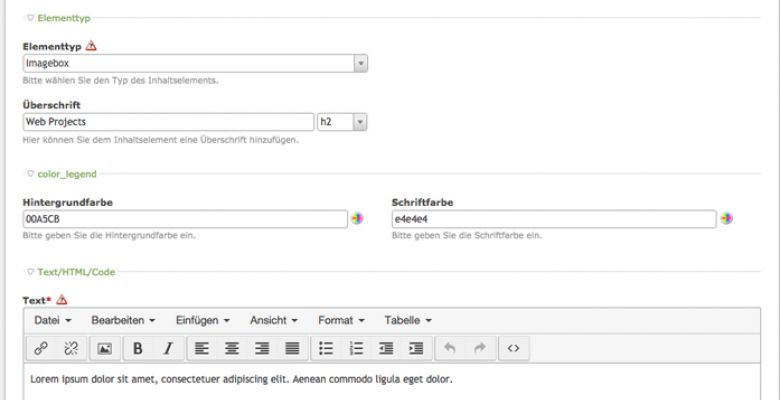Open the source code view
This screenshot has width=780, height=400.
513,348
